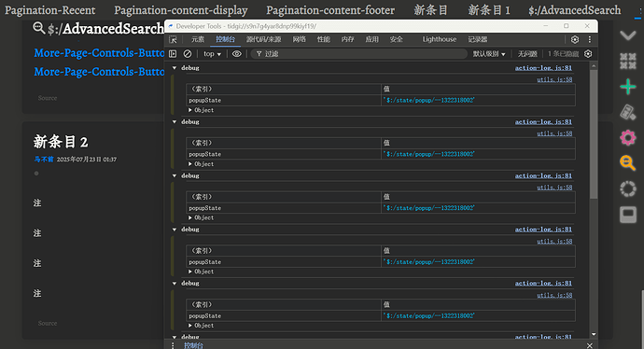Screen dimensions: 644x349
Task: Clear the console with the circle-slash icon
Action: pos(188,54)
